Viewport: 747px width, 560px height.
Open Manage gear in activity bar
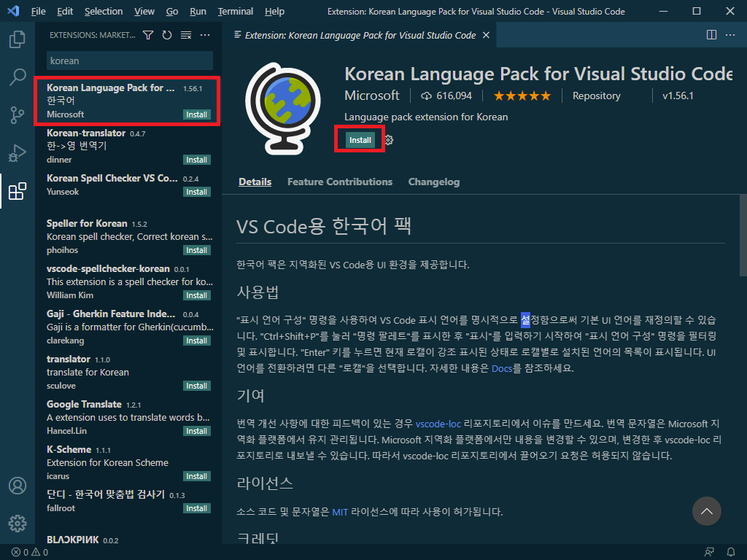point(18,524)
